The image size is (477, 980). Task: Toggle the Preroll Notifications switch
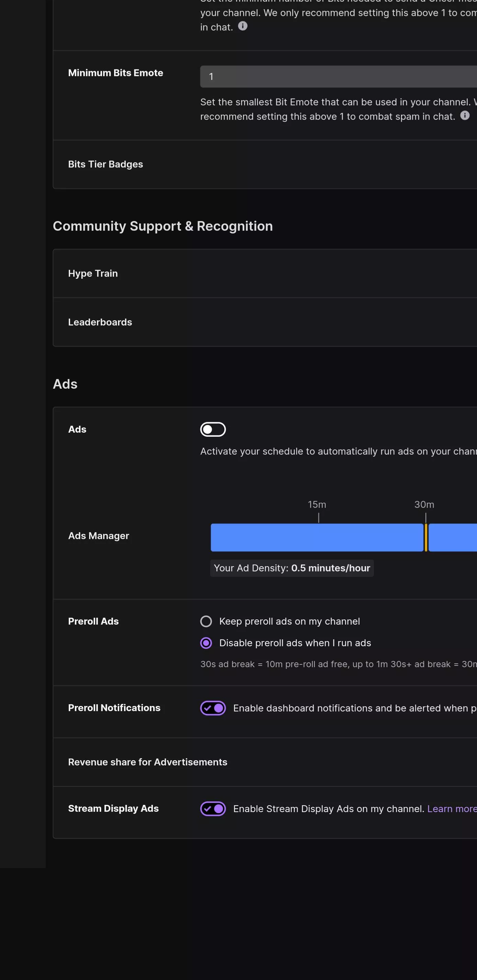[x=213, y=708]
